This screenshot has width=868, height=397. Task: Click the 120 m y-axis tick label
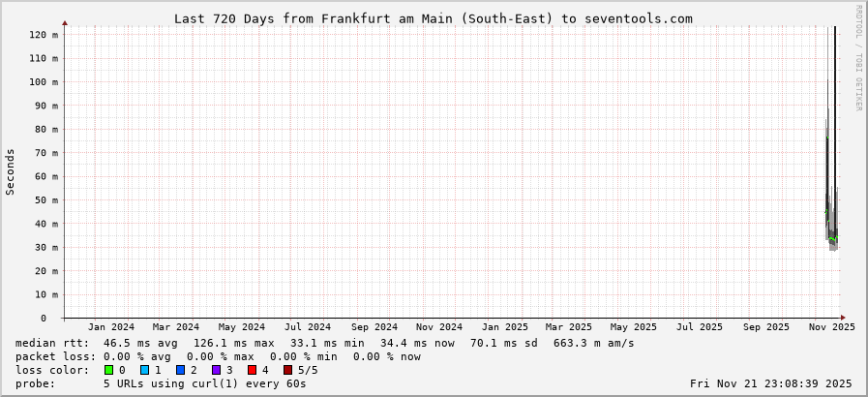point(44,35)
